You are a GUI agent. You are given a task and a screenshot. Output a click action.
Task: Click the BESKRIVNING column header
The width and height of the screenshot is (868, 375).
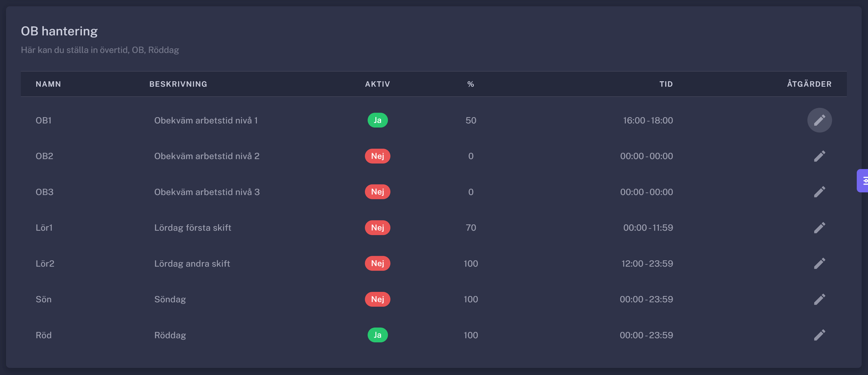[x=178, y=84]
